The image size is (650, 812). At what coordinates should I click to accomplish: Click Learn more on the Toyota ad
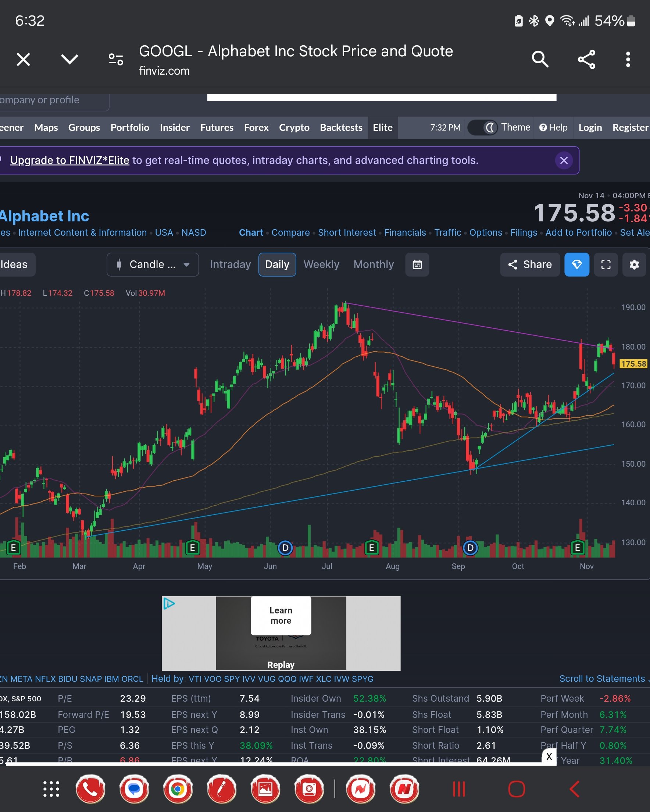[x=281, y=615]
